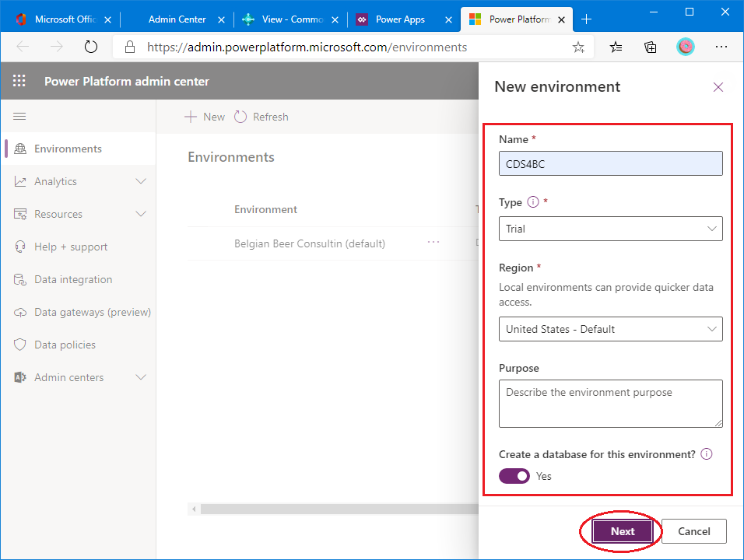This screenshot has width=744, height=560.
Task: Expand the Resources section chevron
Action: pos(141,214)
